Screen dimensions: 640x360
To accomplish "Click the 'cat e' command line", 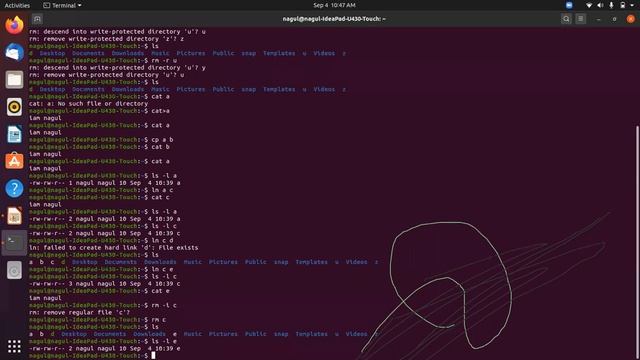I will pos(99,291).
